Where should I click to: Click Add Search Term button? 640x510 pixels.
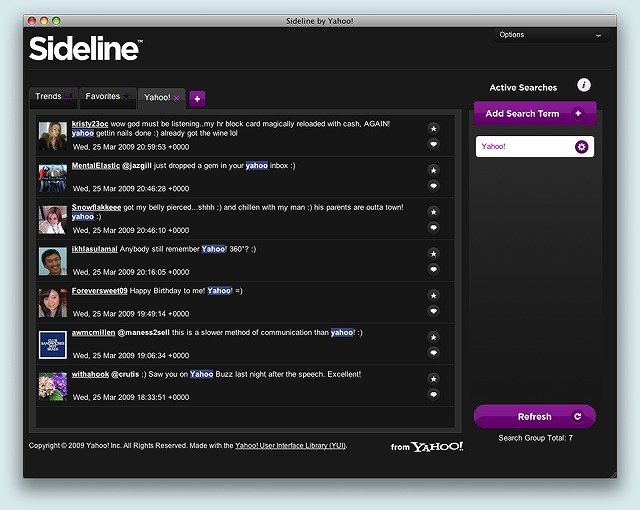(535, 113)
